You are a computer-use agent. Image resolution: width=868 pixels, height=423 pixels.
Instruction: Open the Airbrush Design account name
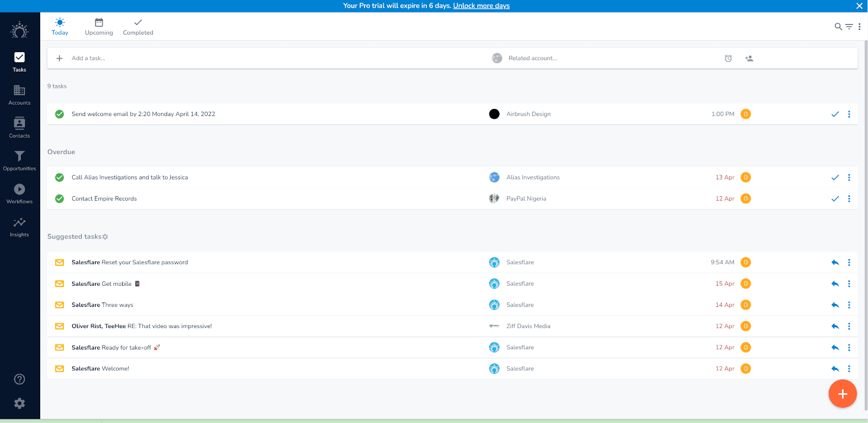pyautogui.click(x=528, y=114)
